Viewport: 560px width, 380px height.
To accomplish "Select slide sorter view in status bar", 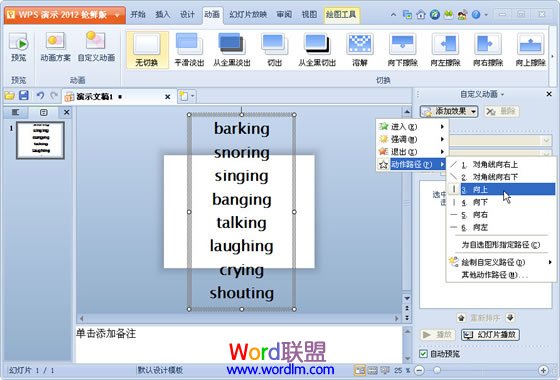I will pyautogui.click(x=372, y=370).
